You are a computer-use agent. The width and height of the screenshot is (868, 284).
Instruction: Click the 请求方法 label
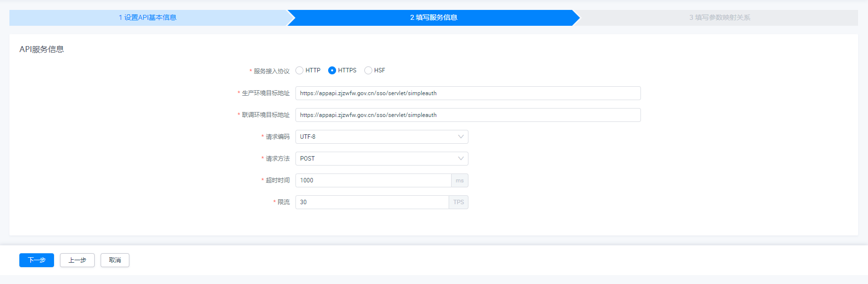[278, 159]
